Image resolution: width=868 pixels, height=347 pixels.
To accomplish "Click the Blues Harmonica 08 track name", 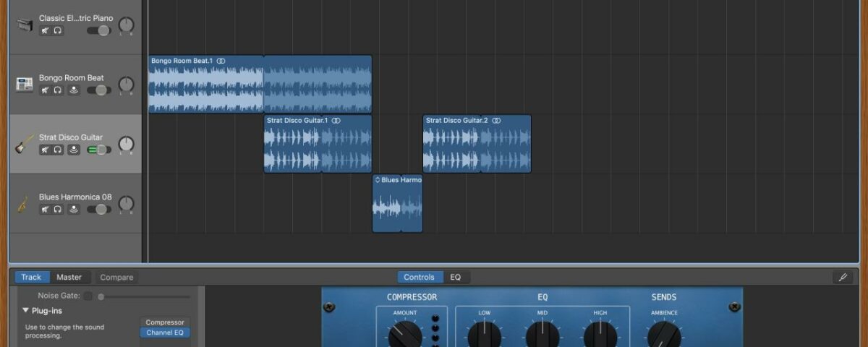I will click(x=75, y=197).
